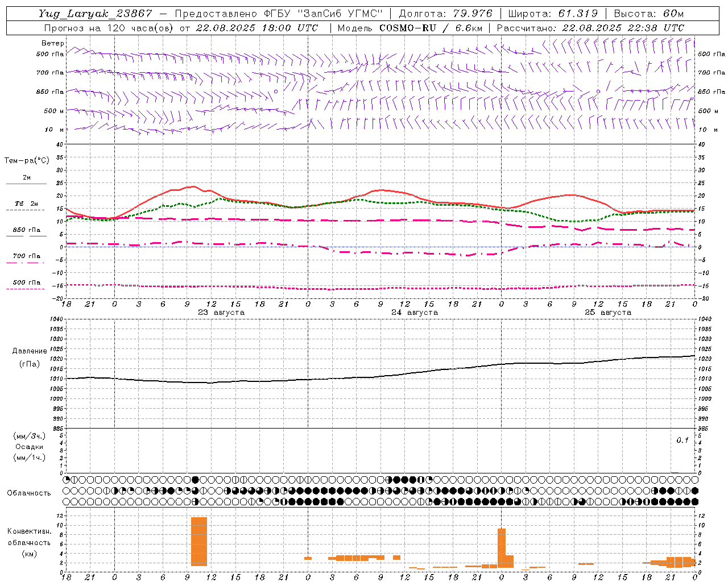Click the (км) convective cloud unit label
Viewport: 728px width, 582px height.
point(29,554)
